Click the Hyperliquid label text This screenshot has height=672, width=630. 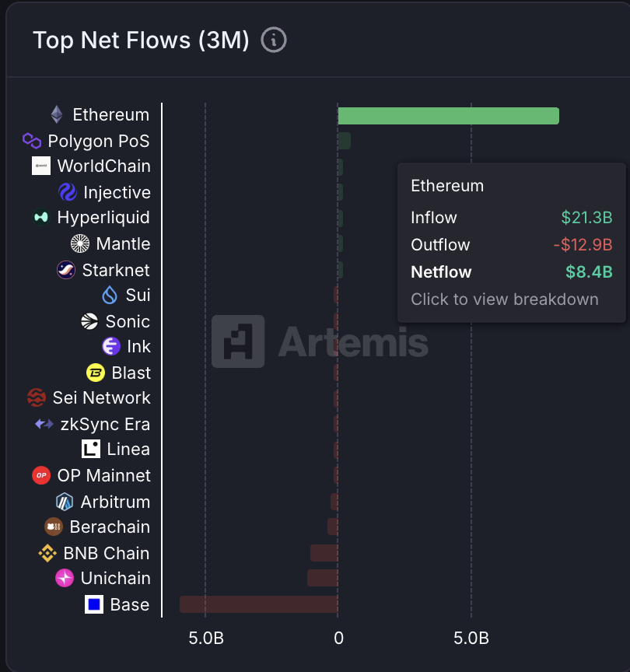pyautogui.click(x=103, y=218)
